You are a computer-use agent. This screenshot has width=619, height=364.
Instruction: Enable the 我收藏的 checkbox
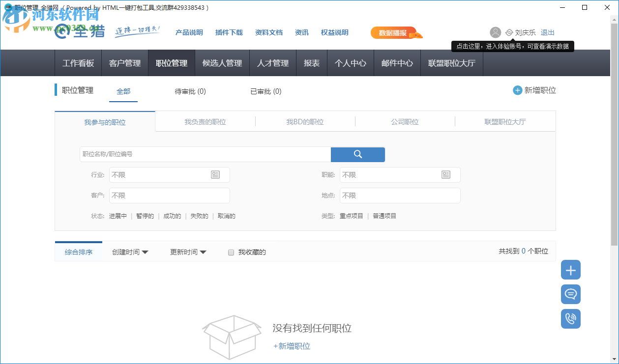tap(231, 252)
